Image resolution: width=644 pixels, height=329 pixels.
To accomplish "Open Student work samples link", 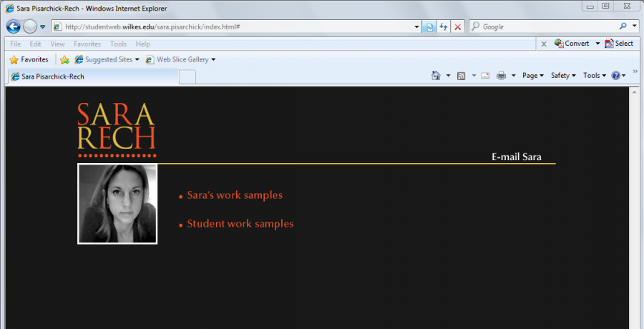I will pos(240,224).
